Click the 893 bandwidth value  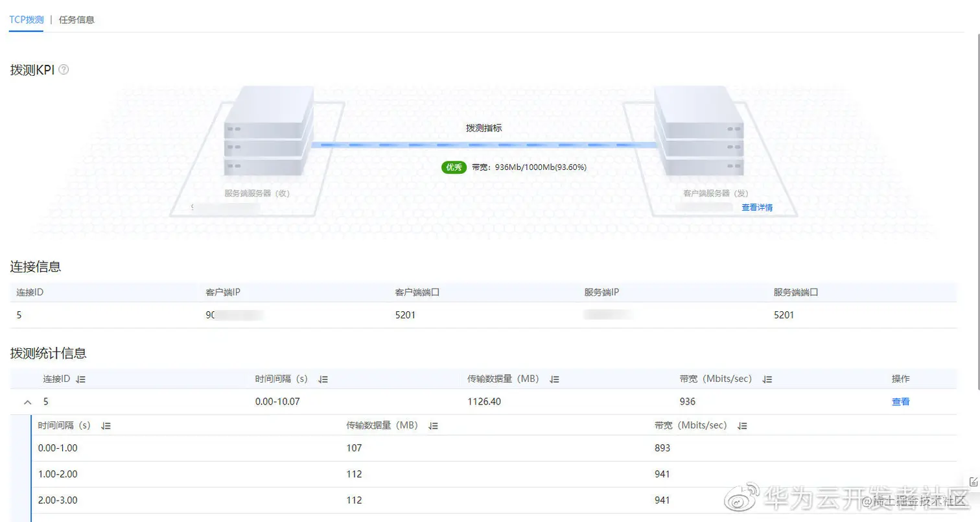click(662, 448)
